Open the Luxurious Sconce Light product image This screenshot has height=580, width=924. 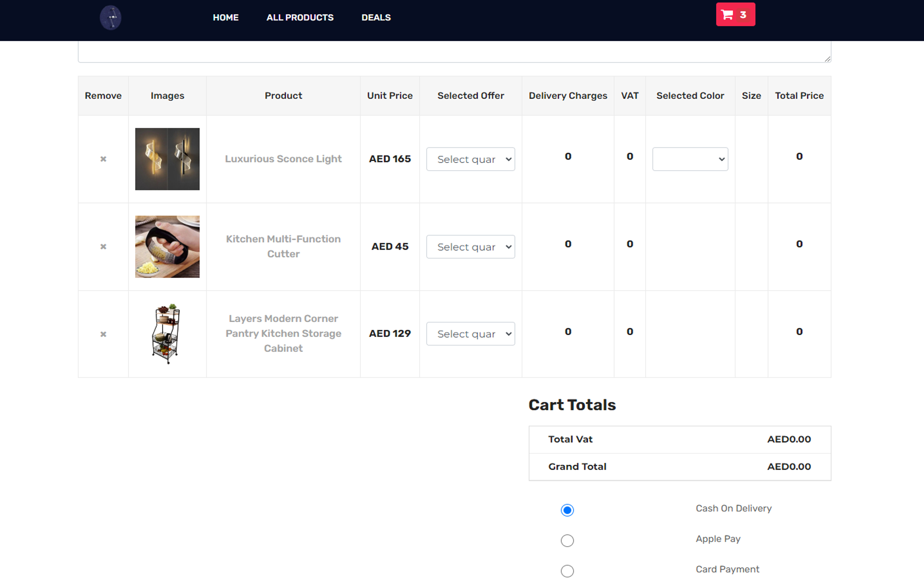coord(167,159)
